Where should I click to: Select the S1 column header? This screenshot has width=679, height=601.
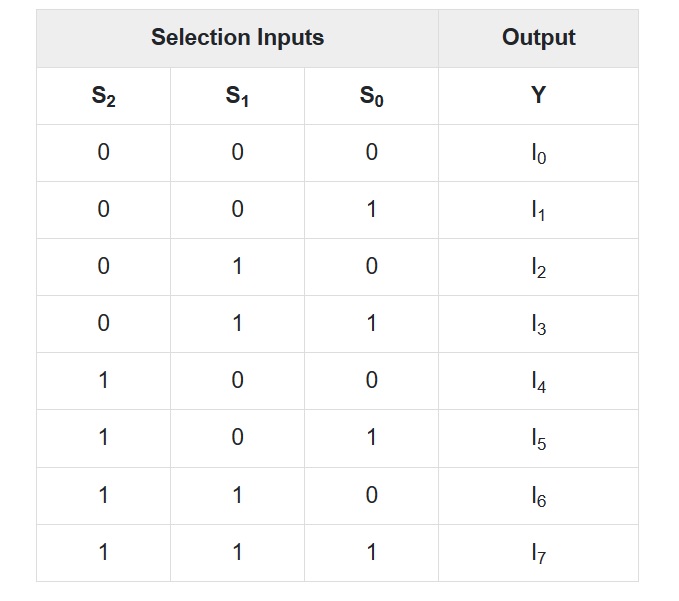pyautogui.click(x=237, y=96)
